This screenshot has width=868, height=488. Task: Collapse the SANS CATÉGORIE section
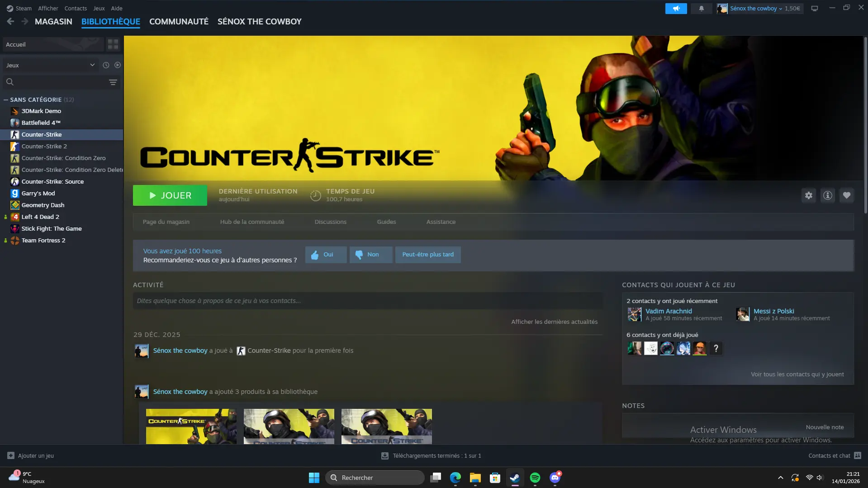pyautogui.click(x=6, y=99)
